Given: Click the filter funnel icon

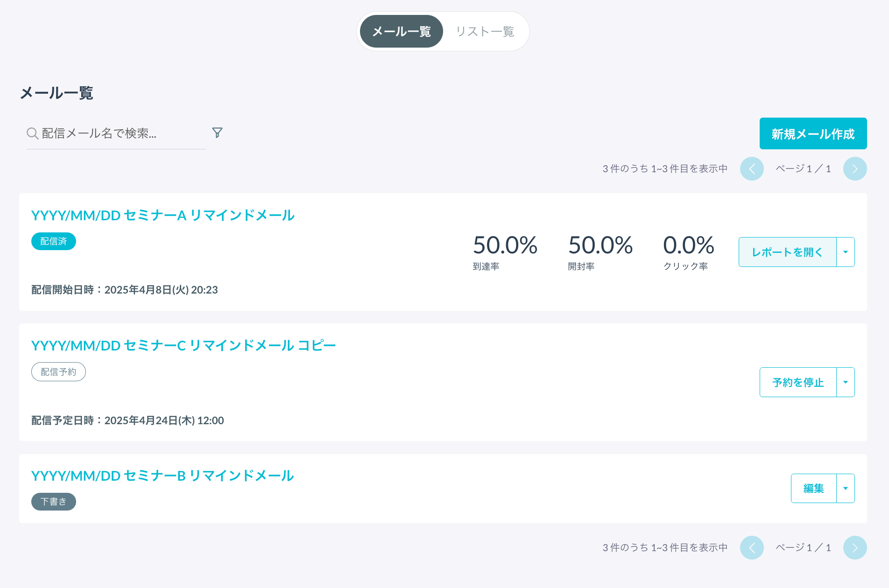Looking at the screenshot, I should (x=217, y=133).
